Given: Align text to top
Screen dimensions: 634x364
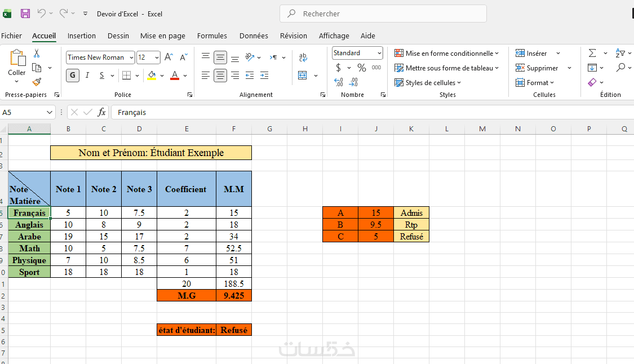Looking at the screenshot, I should 206,57.
